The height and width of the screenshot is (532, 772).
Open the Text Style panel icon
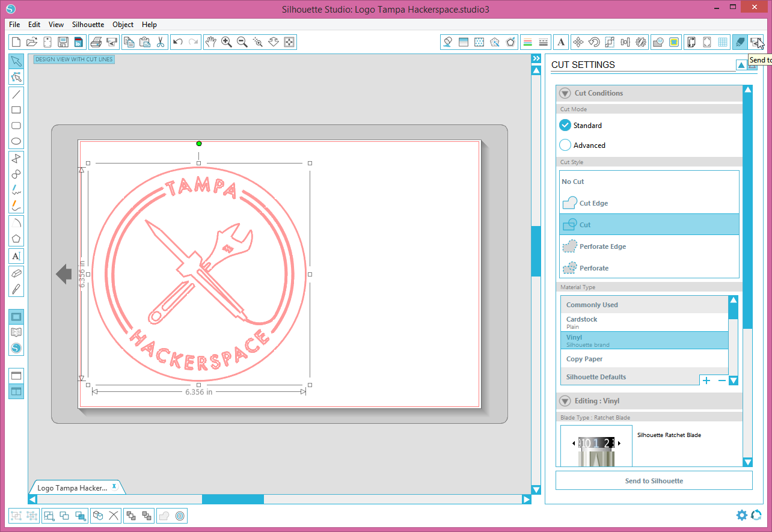point(561,42)
